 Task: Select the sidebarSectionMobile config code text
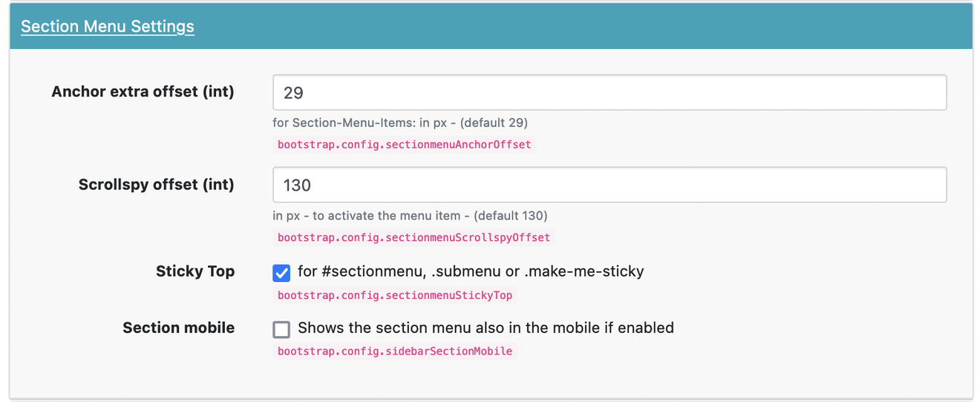click(x=395, y=351)
